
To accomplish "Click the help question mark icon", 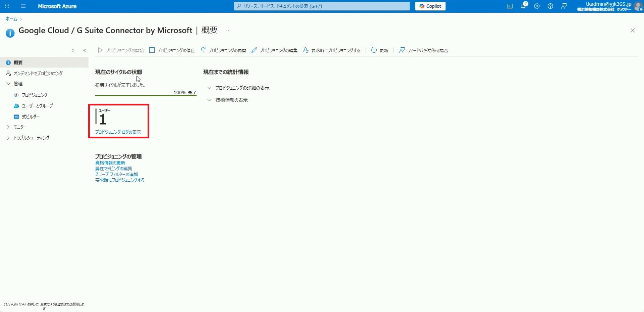I will (550, 6).
